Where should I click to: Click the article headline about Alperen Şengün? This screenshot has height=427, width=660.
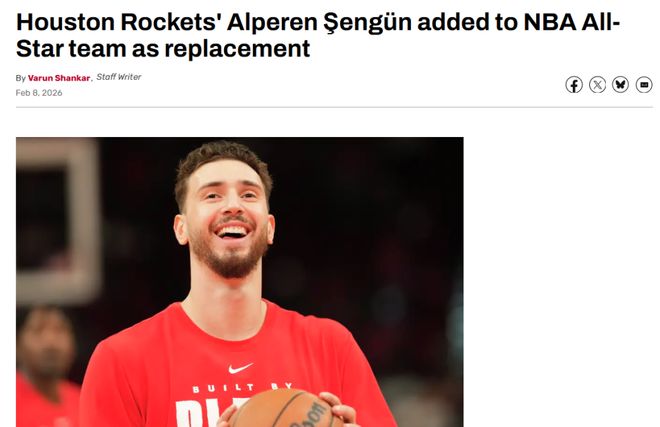318,35
